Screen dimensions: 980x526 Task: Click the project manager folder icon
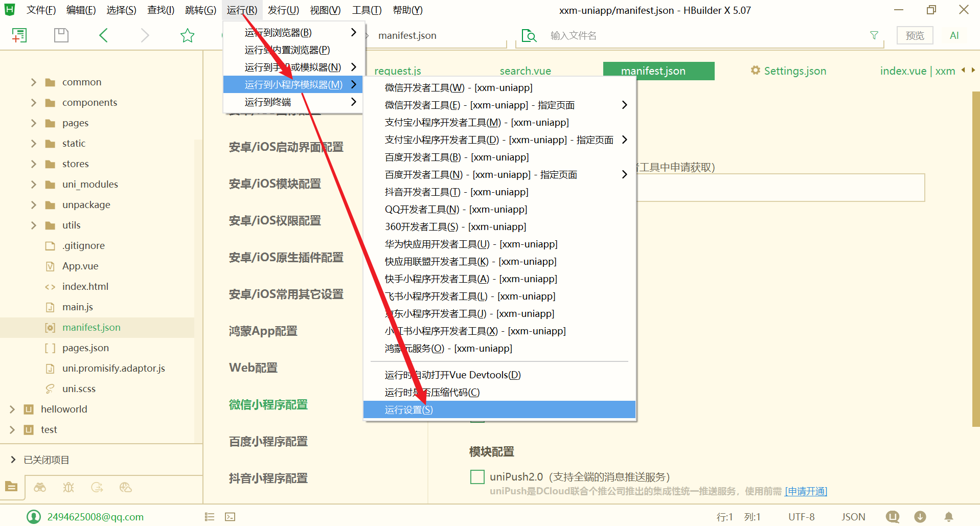pyautogui.click(x=11, y=487)
